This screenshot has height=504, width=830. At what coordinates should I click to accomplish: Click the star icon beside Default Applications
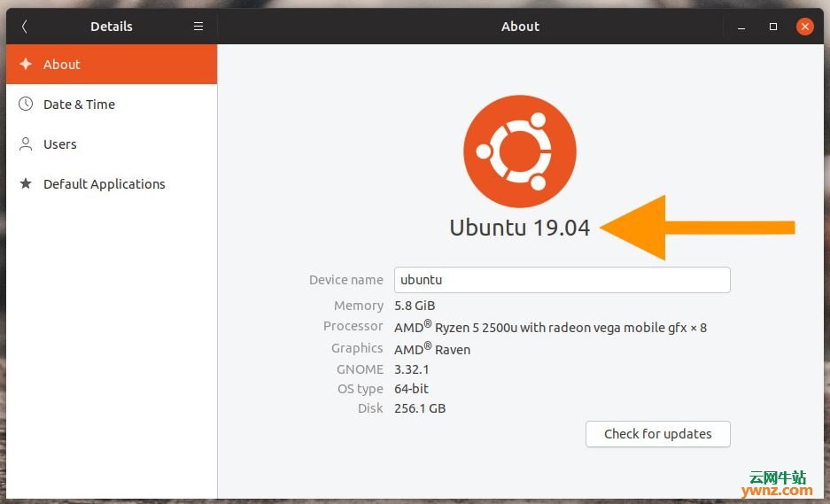tap(26, 183)
